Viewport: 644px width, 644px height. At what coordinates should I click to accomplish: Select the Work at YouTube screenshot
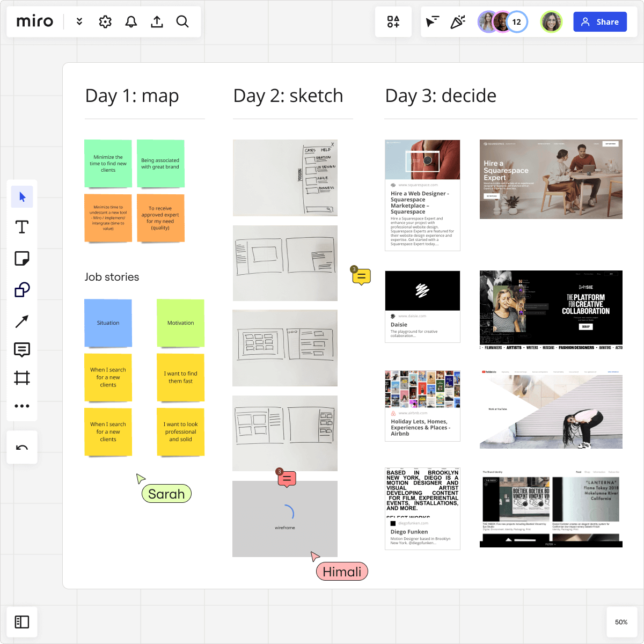coord(551,409)
